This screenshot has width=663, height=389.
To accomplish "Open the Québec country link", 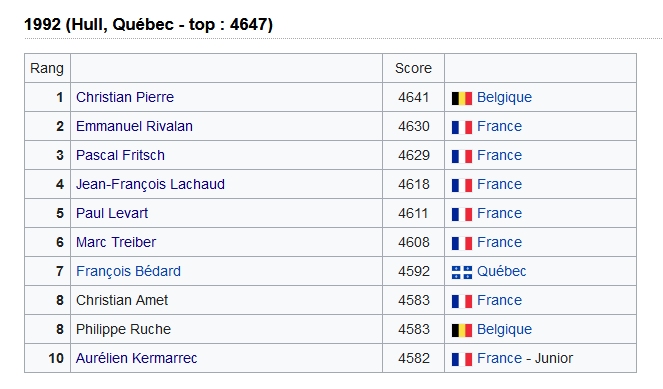I will (501, 271).
